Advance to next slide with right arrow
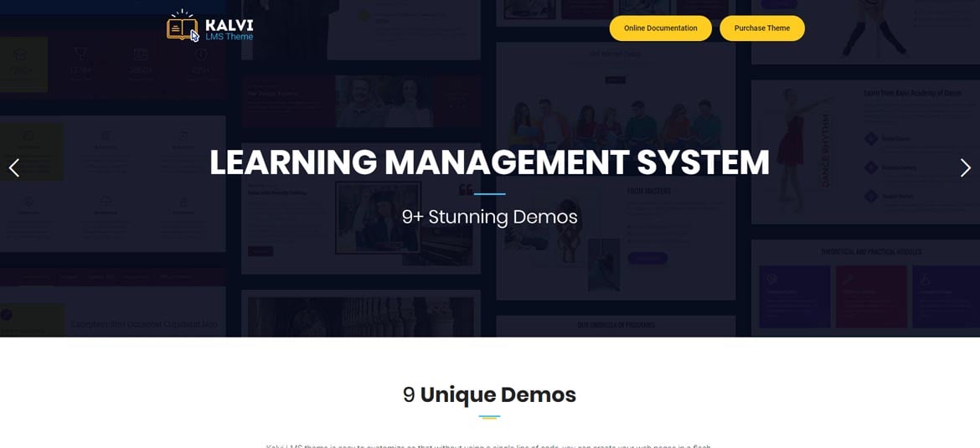 pyautogui.click(x=966, y=167)
